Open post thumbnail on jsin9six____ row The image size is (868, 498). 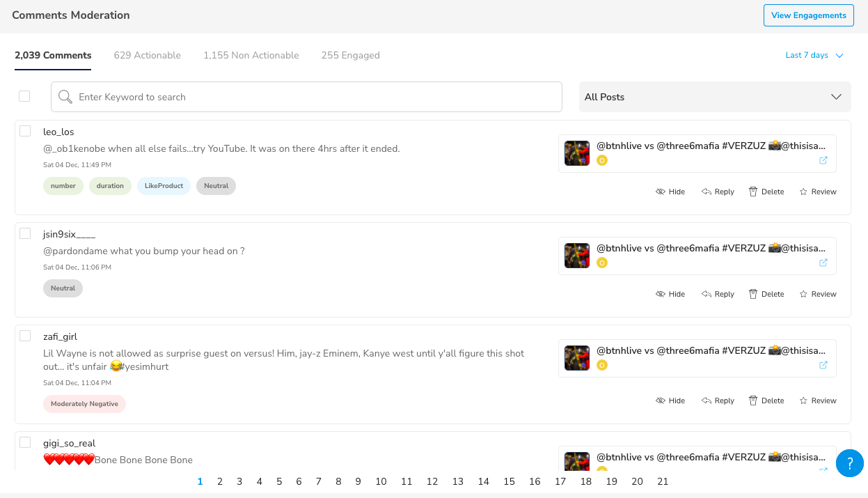click(577, 256)
